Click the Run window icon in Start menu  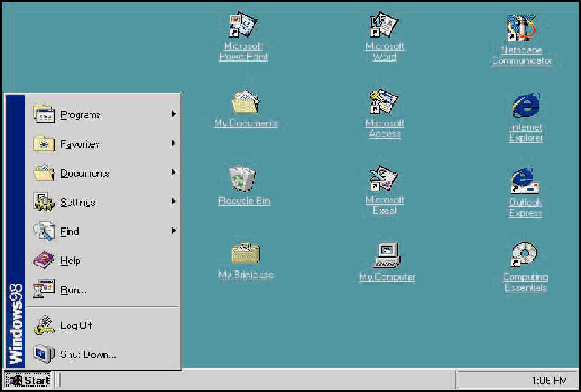tap(44, 289)
